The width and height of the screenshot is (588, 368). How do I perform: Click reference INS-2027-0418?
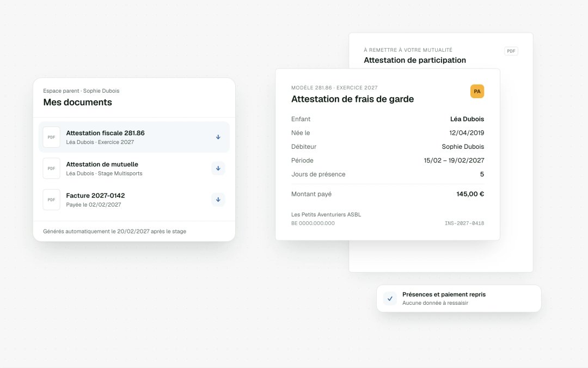[464, 223]
